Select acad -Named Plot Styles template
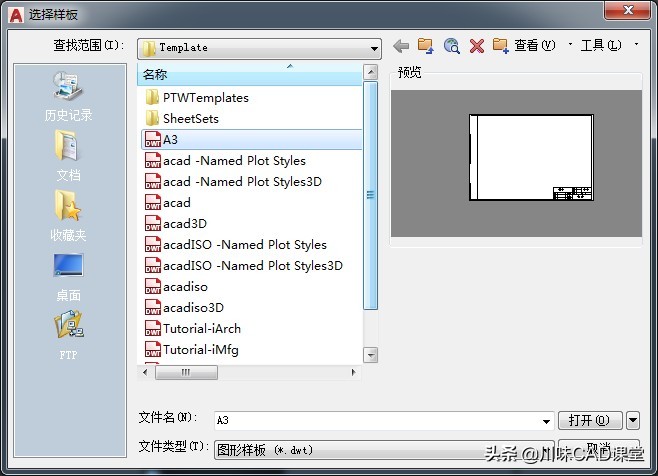 [225, 161]
